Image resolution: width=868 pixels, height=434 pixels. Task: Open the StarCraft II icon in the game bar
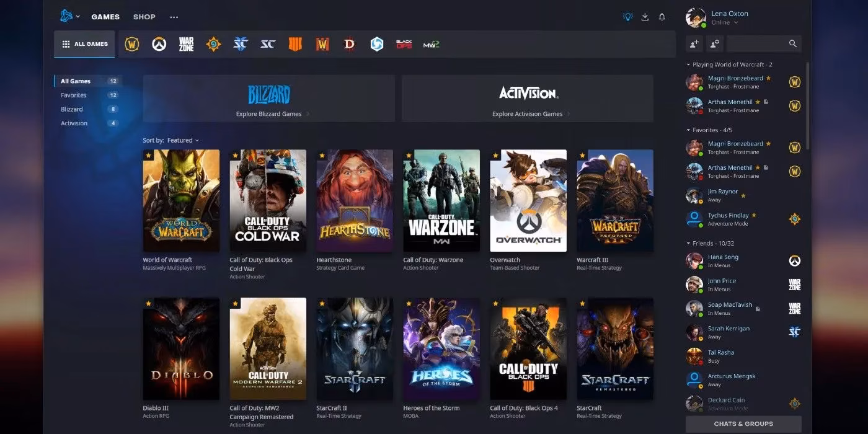pos(241,44)
